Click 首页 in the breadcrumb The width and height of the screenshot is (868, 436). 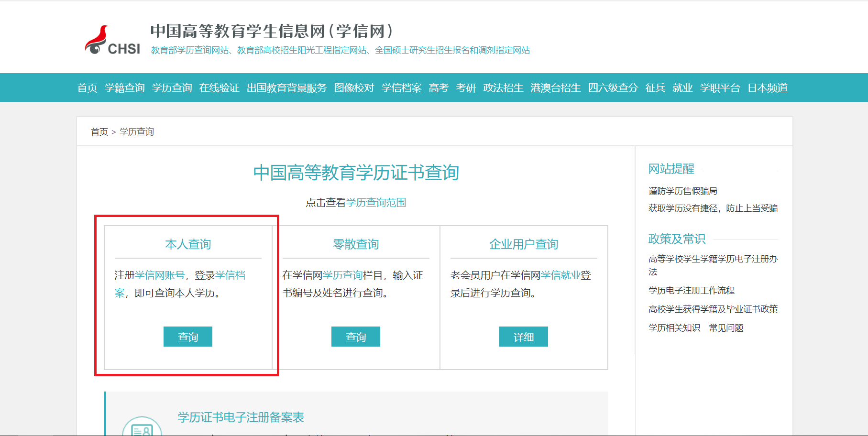click(99, 132)
